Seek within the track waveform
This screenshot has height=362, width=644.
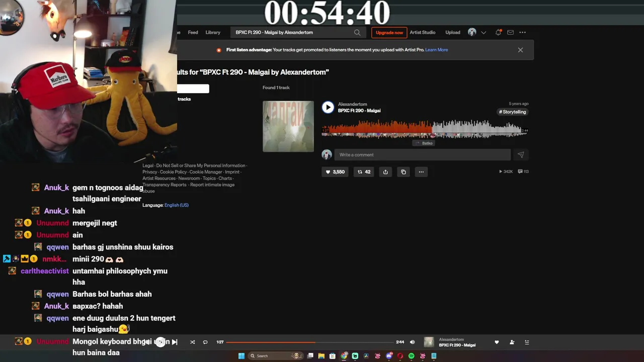pyautogui.click(x=425, y=129)
